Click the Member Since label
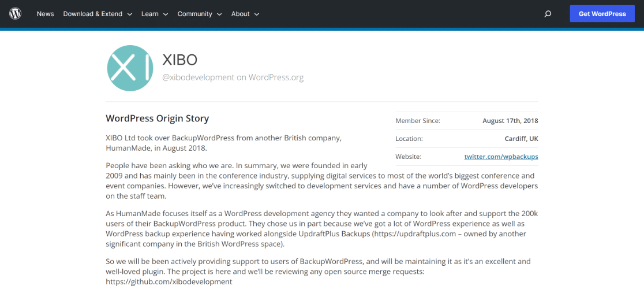The width and height of the screenshot is (644, 293). pos(418,121)
